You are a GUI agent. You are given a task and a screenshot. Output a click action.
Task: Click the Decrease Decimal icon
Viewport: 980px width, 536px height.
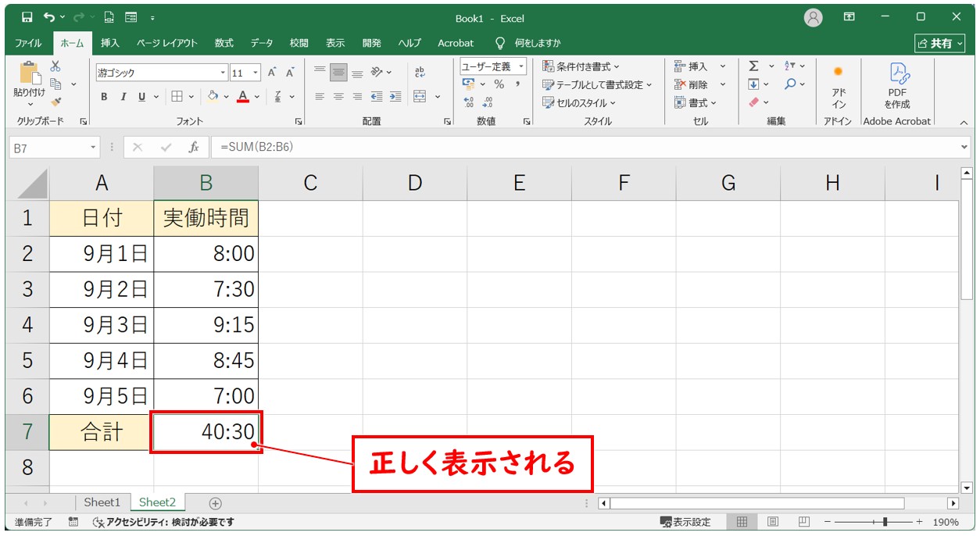pos(488,102)
